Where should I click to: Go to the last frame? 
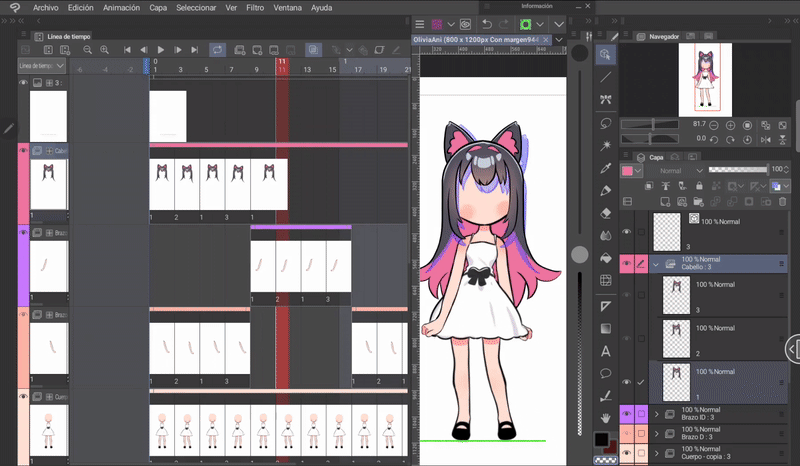click(x=194, y=50)
